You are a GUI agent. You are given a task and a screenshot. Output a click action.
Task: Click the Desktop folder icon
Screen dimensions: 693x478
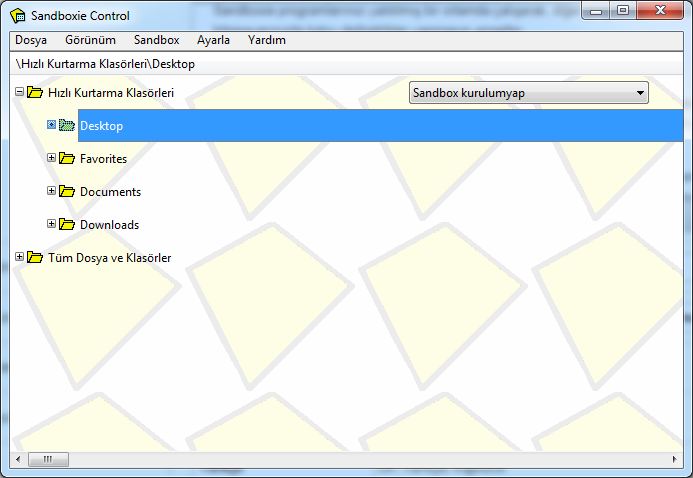(x=67, y=125)
